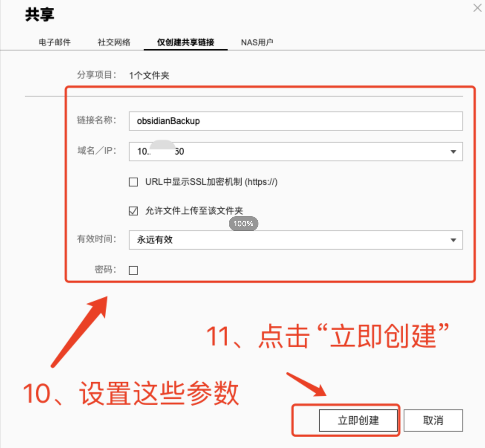Viewport: 485px width, 448px height.
Task: Click the 链接名称 field containing obsidianBackup
Action: click(x=296, y=121)
